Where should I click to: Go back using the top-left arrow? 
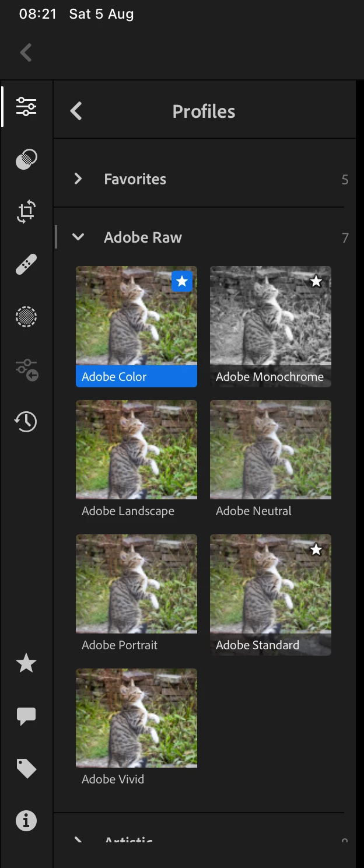pyautogui.click(x=26, y=52)
